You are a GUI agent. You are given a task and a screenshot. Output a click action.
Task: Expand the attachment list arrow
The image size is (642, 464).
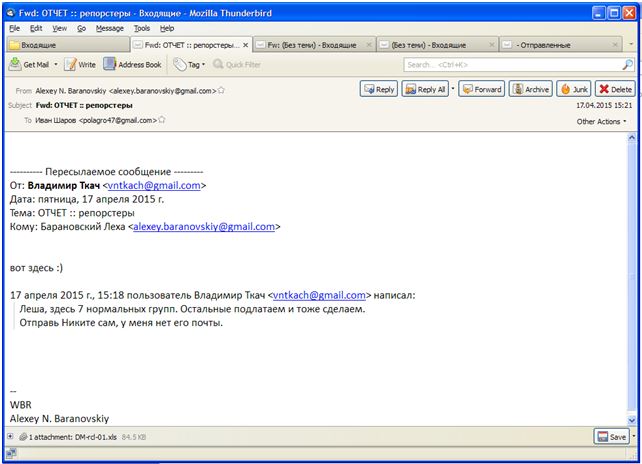pos(10,438)
